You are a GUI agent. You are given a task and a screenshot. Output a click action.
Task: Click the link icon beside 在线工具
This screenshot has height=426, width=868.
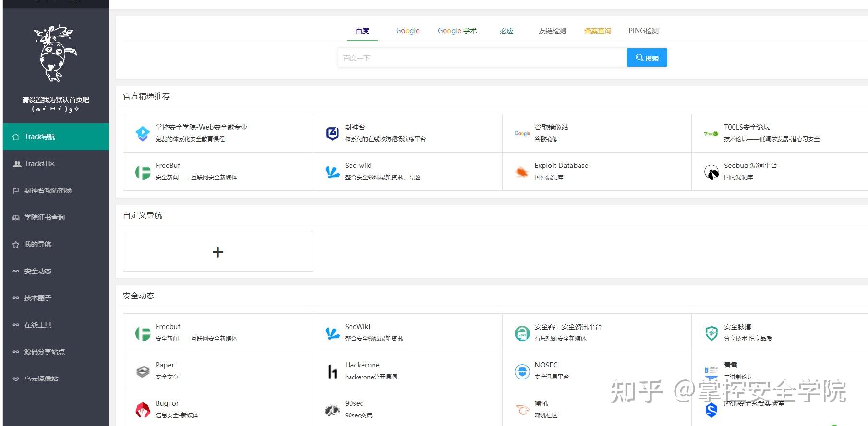pyautogui.click(x=16, y=325)
